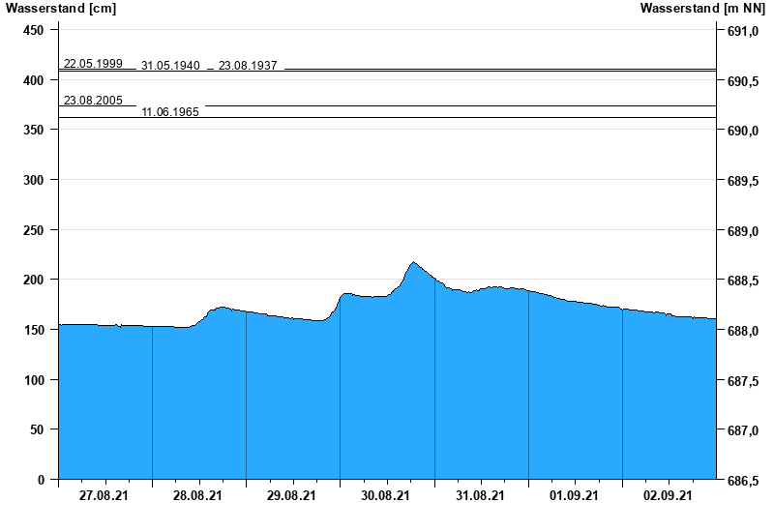Screen dimensions: 774x532
Task: Select the 688,0 value on the right axis
Action: 741,331
